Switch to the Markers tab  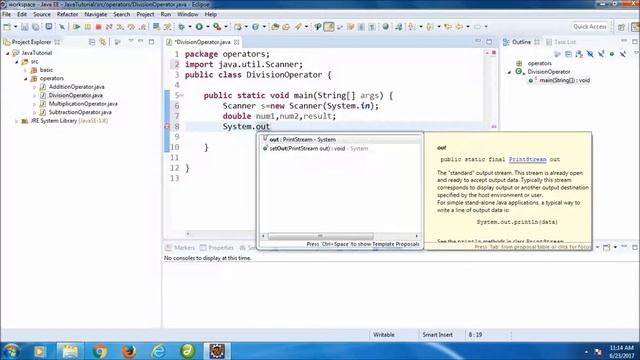pos(180,248)
